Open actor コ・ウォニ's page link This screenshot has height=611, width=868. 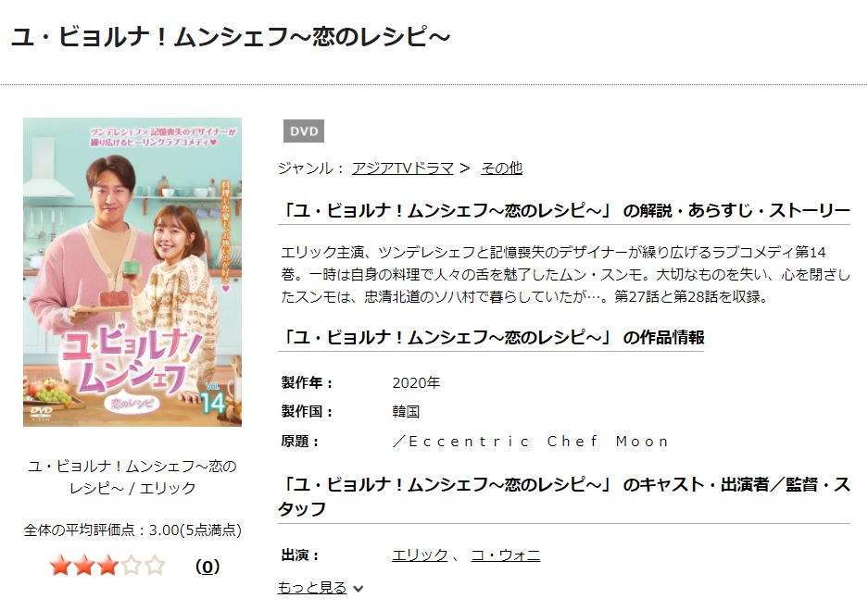506,555
